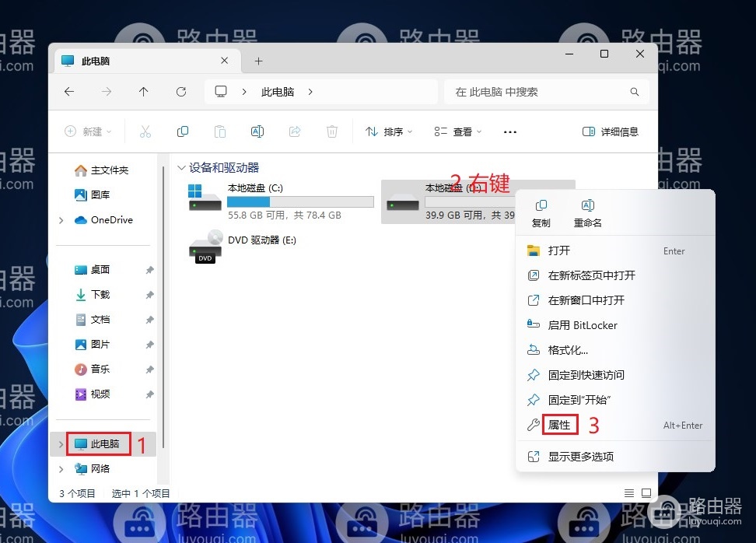The height and width of the screenshot is (543, 756).
Task: Open OneDrive in the sidebar
Action: pos(103,220)
